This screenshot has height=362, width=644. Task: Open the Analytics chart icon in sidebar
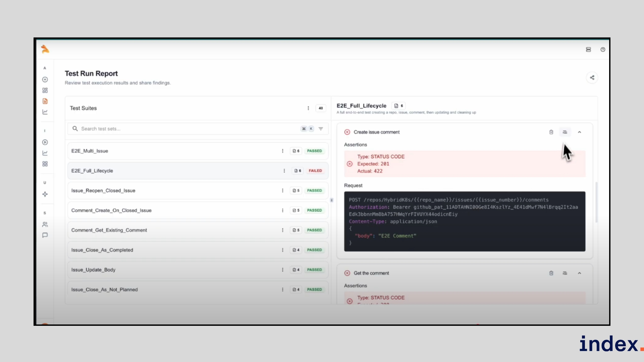[45, 112]
